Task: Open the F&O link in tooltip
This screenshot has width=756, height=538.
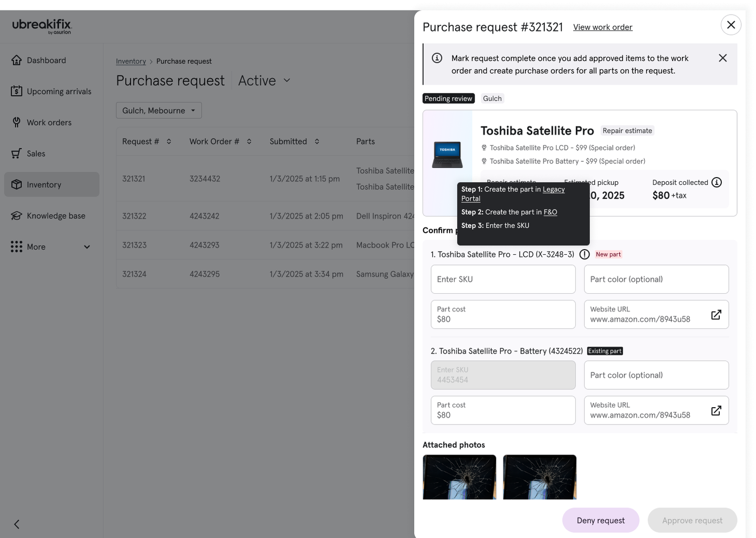Action: click(550, 212)
